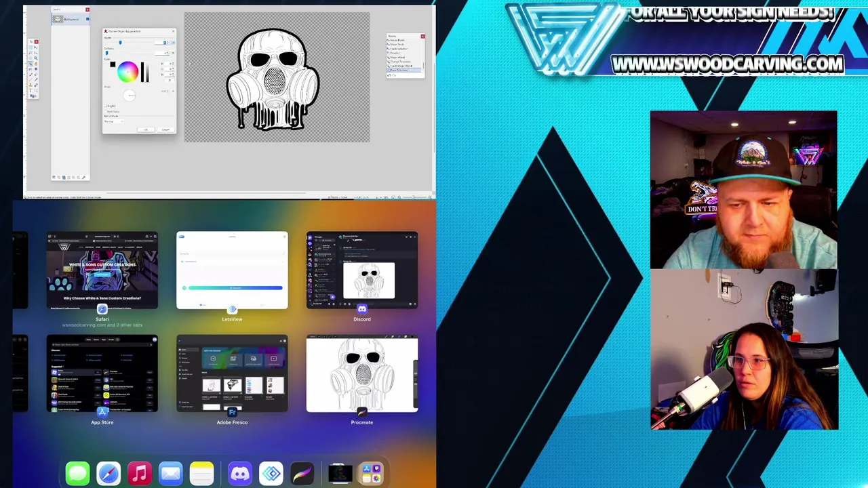Click the Angle dial control

[130, 95]
